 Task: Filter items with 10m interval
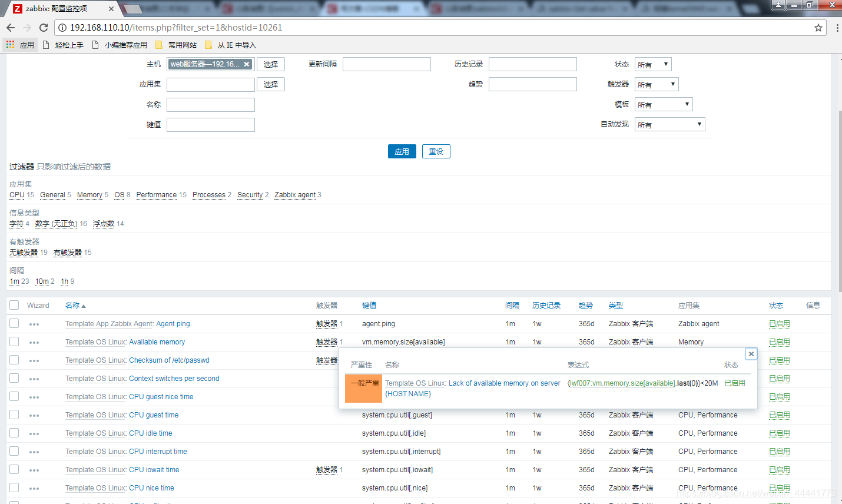[42, 281]
